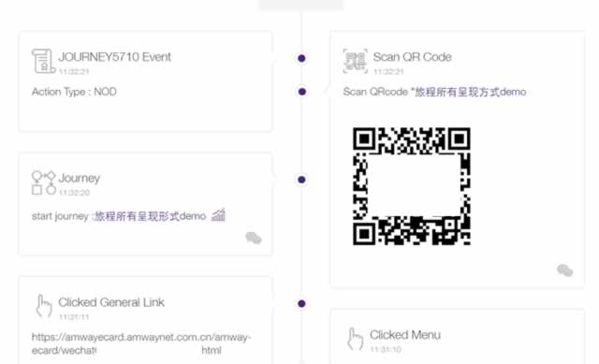Click the timestamp under Clicked General Link
This screenshot has height=364, width=599.
pos(74,317)
